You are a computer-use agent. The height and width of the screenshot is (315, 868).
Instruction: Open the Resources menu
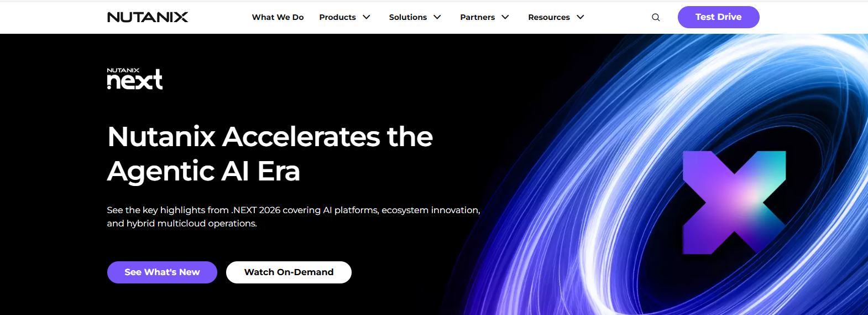tap(548, 17)
